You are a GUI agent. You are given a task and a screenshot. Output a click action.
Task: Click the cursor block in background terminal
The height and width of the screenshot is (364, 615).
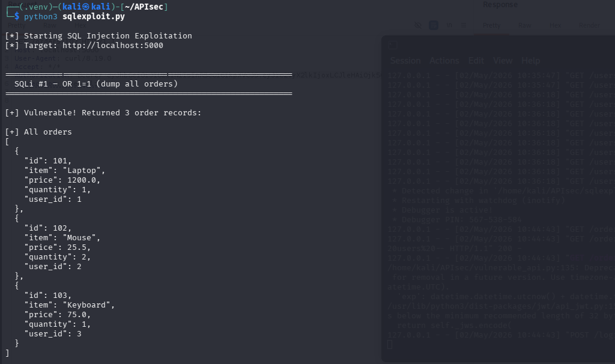tap(389, 344)
